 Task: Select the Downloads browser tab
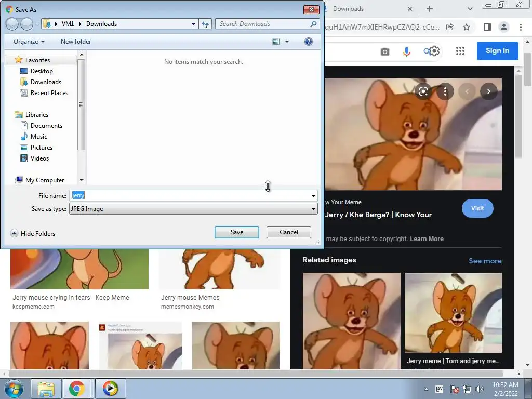(x=370, y=9)
